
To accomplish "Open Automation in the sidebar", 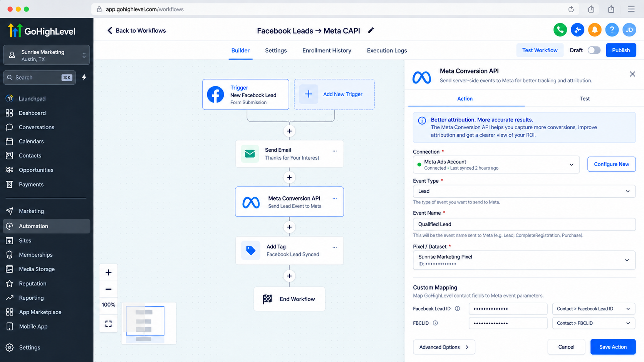I will click(47, 226).
